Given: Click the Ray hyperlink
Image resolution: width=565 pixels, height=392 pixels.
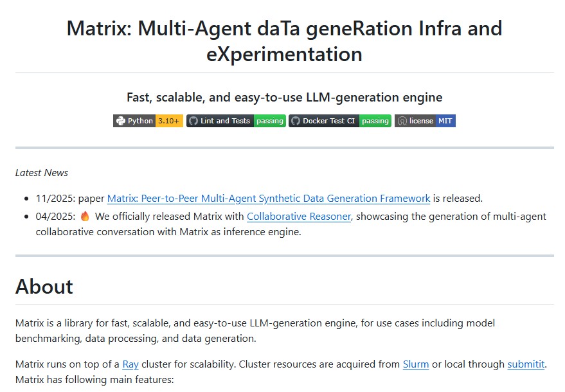Looking at the screenshot, I should pos(130,364).
